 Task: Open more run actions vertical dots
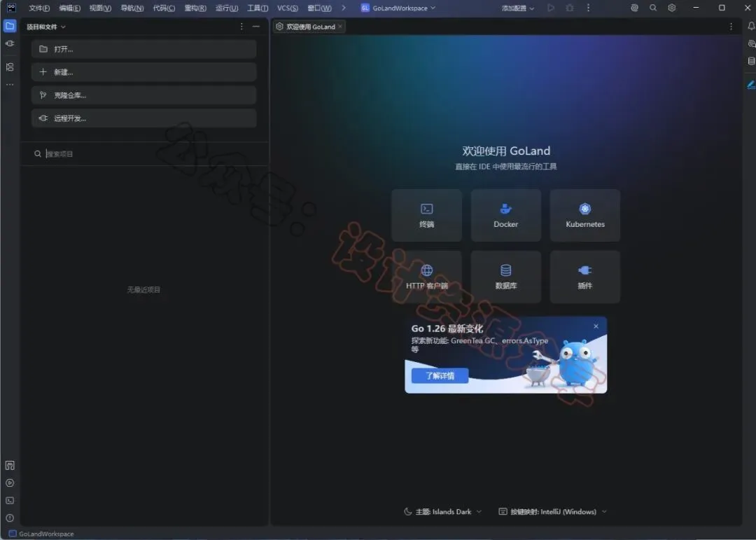click(x=588, y=8)
